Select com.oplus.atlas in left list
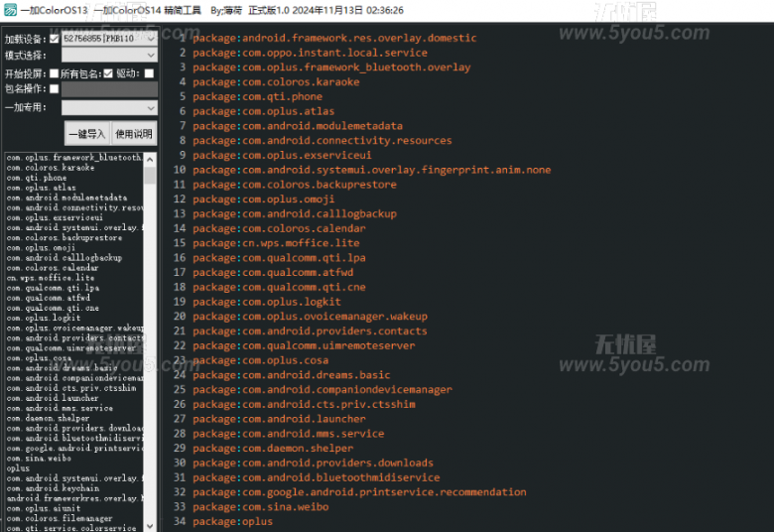 tap(42, 188)
